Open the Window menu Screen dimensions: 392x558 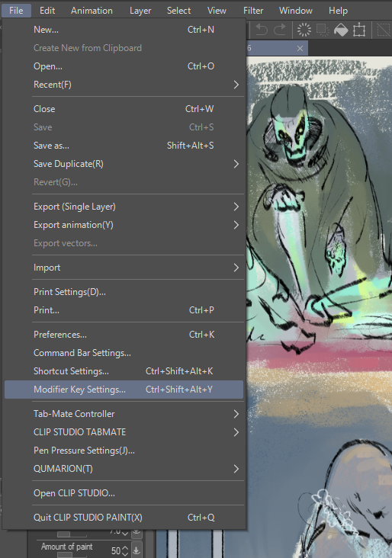296,11
